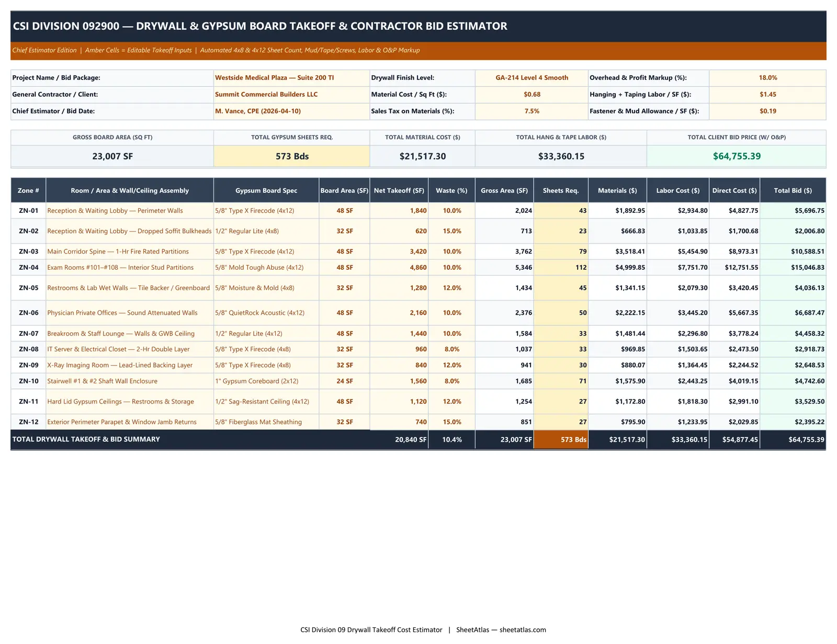Click the total bid value '$15,046.83' for ZN-04

[x=793, y=268]
